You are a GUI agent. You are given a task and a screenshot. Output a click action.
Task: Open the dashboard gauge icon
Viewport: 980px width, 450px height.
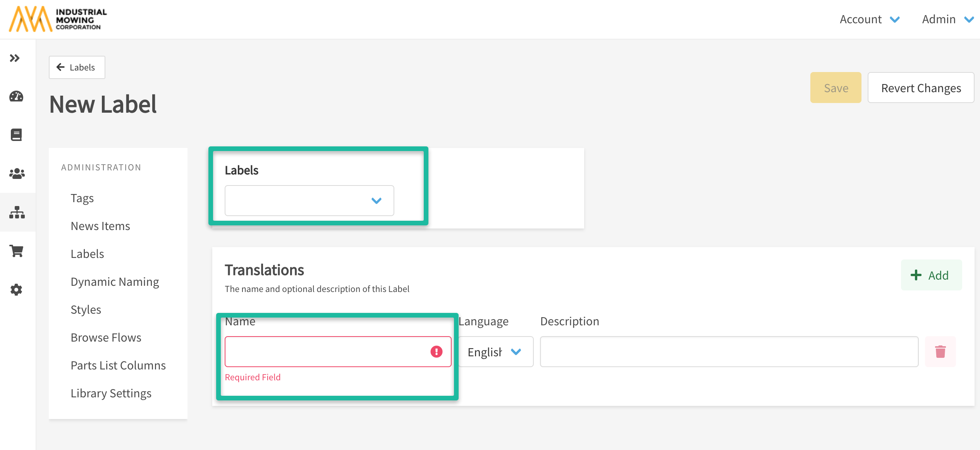coord(16,96)
